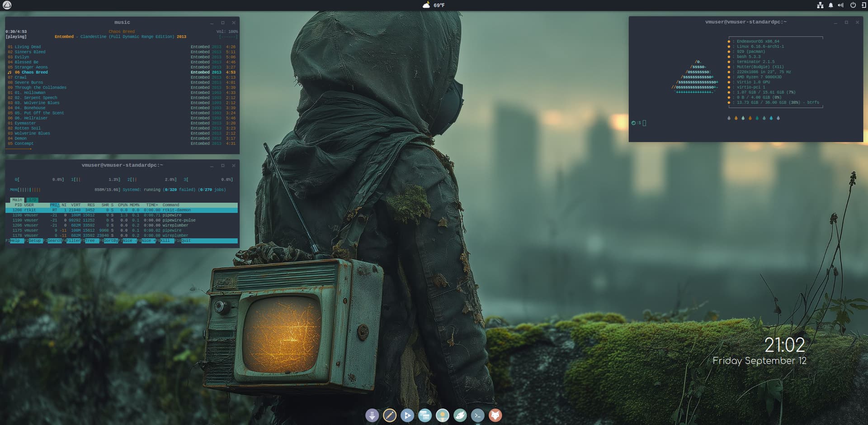Open the Budgie menu launcher icon
The height and width of the screenshot is (425, 868).
coord(7,5)
